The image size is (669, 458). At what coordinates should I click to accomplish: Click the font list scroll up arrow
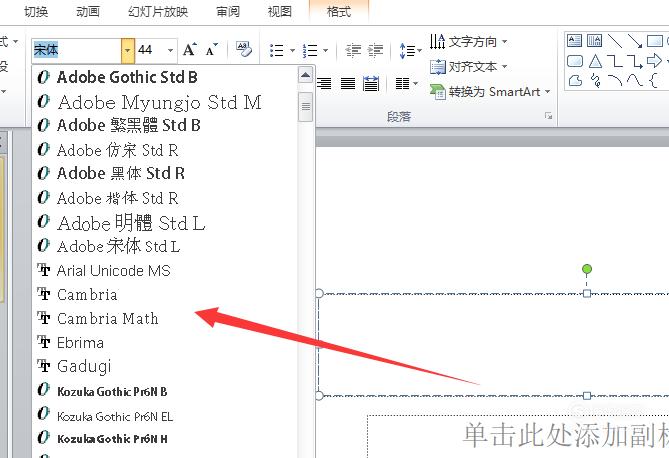[x=305, y=76]
